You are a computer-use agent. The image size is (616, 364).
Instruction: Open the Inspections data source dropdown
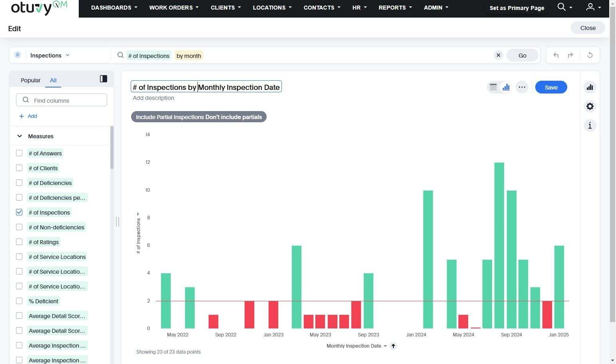50,55
